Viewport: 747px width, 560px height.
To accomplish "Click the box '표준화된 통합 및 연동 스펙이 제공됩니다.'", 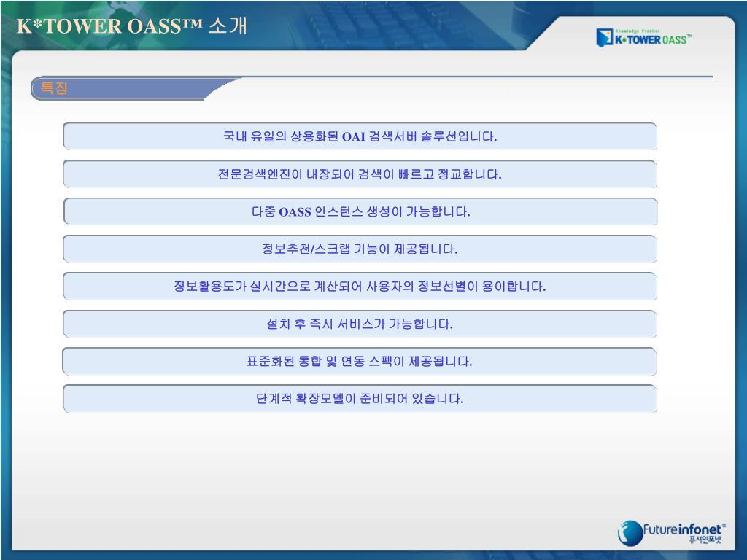I will click(360, 361).
